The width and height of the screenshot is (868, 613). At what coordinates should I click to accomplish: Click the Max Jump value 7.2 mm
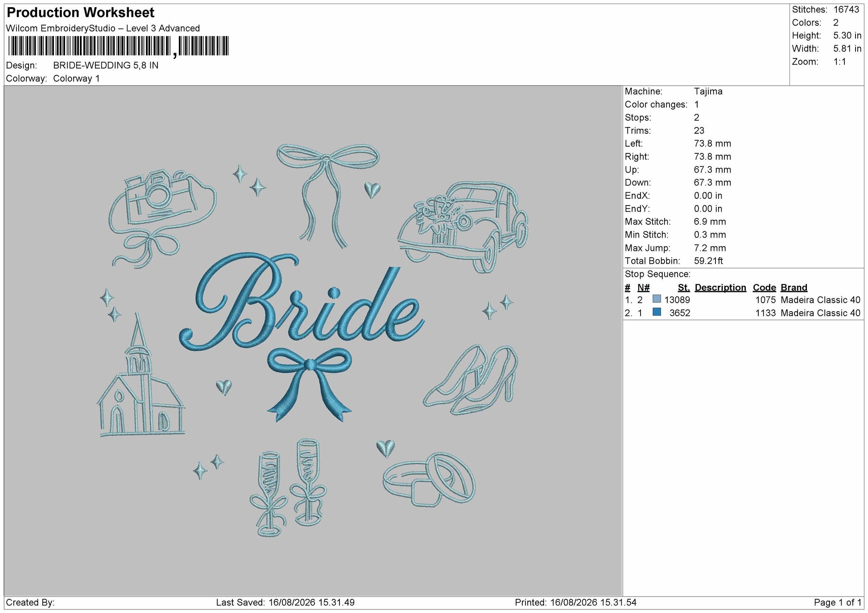(710, 248)
